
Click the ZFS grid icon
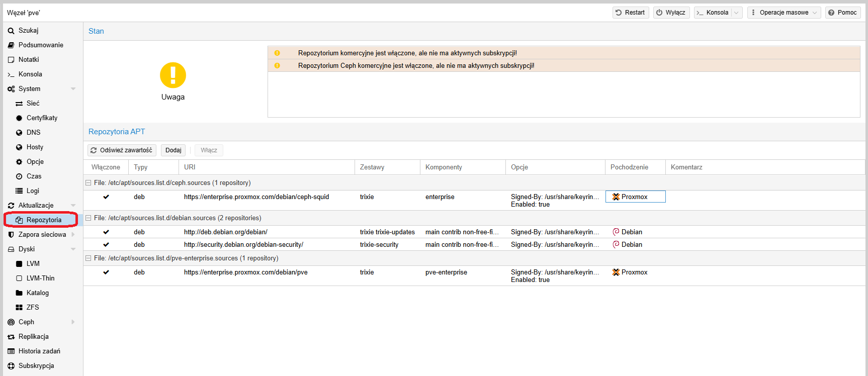pos(19,308)
